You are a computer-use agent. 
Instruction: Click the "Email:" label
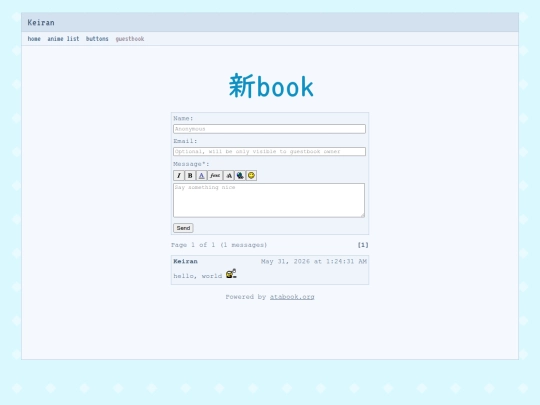[185, 141]
